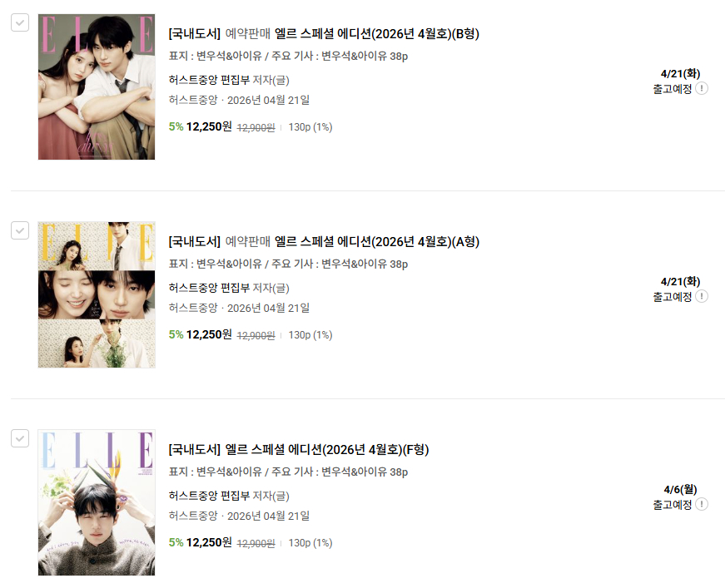The width and height of the screenshot is (725, 588).
Task: Click author 허스트중앙 편집부 in F형 listing
Action: click(209, 496)
